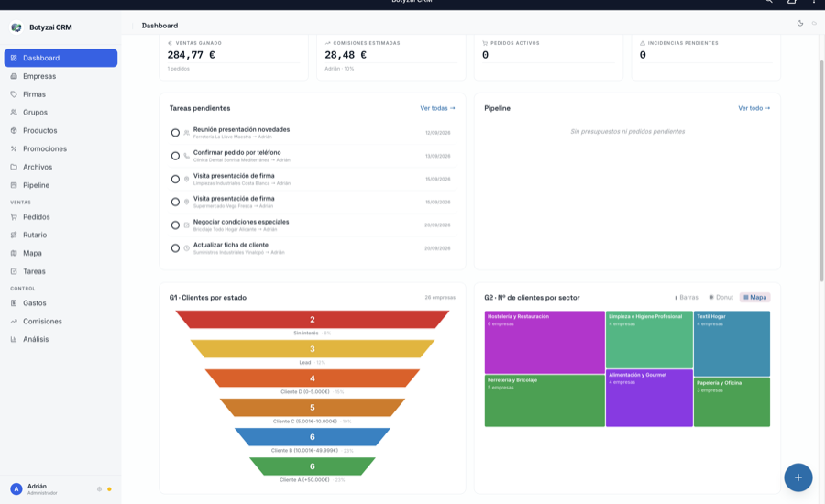The width and height of the screenshot is (825, 504).
Task: Click the route icon beside Rutario
Action: 14,236
